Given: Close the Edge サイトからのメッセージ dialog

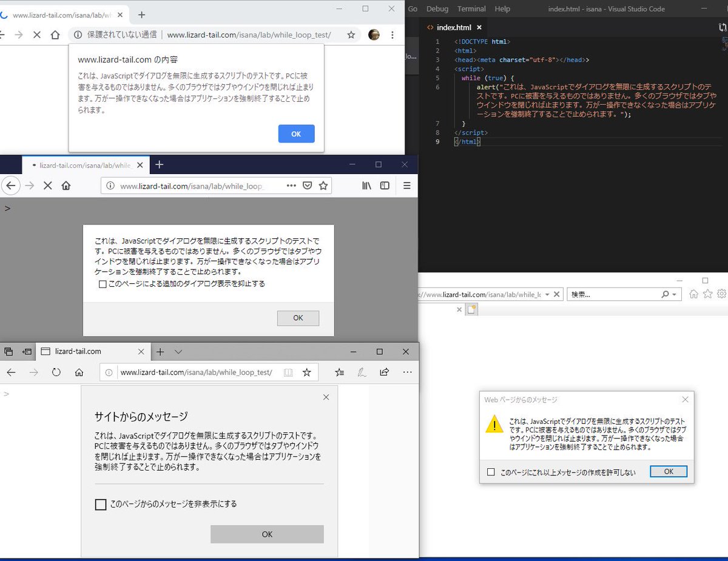Looking at the screenshot, I should pos(326,397).
